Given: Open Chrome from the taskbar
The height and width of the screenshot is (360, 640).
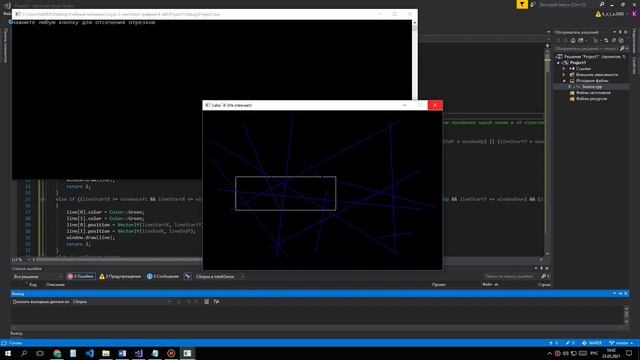Looking at the screenshot, I should coord(57,353).
